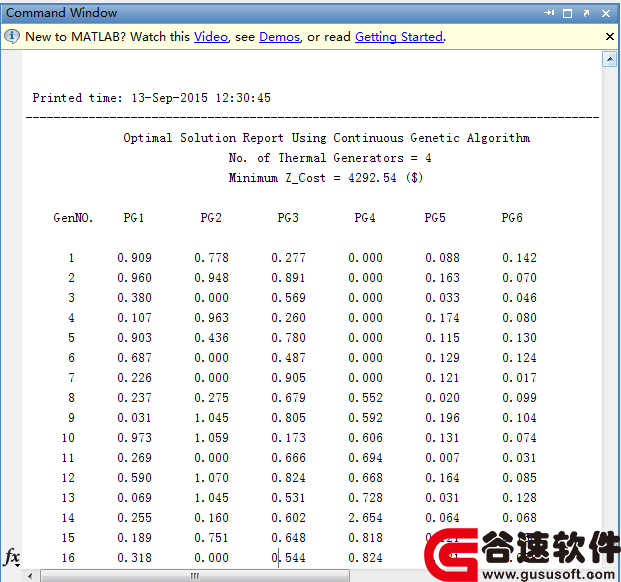Click the PG6 column header
Image resolution: width=621 pixels, height=582 pixels.
(x=512, y=218)
